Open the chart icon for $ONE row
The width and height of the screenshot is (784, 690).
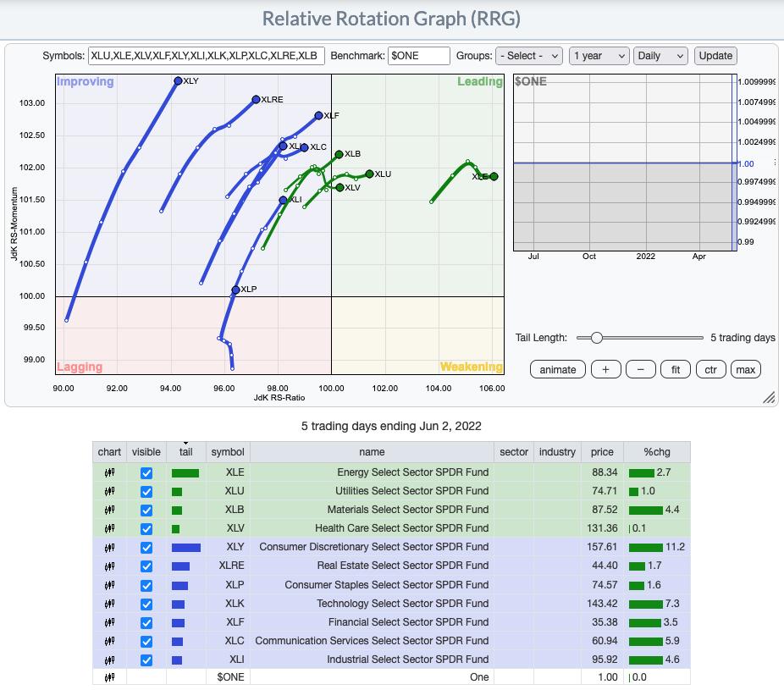pos(109,677)
